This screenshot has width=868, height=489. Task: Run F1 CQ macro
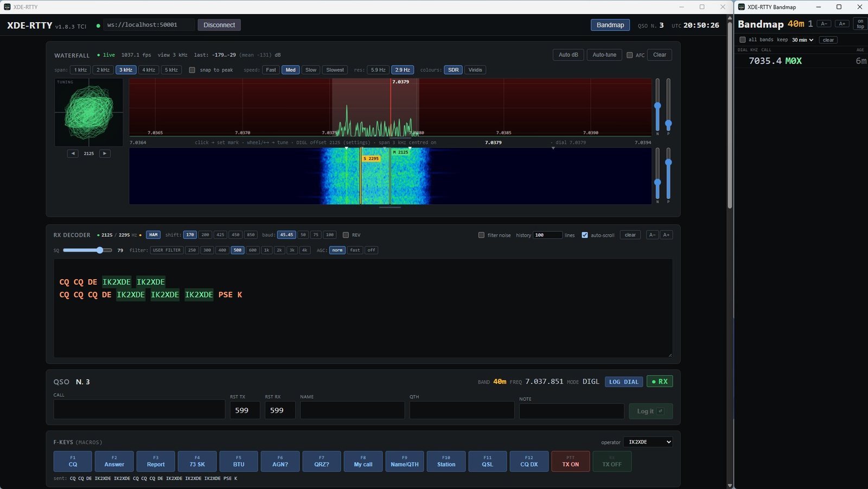click(73, 461)
